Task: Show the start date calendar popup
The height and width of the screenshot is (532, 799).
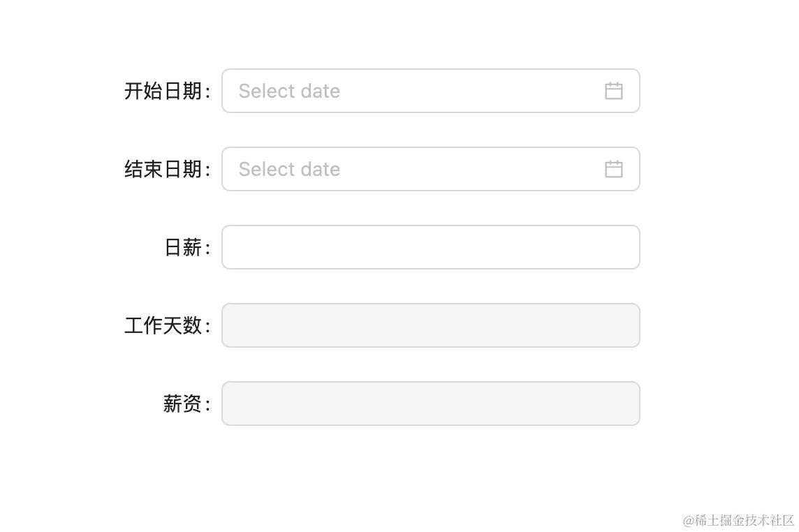Action: [419, 91]
